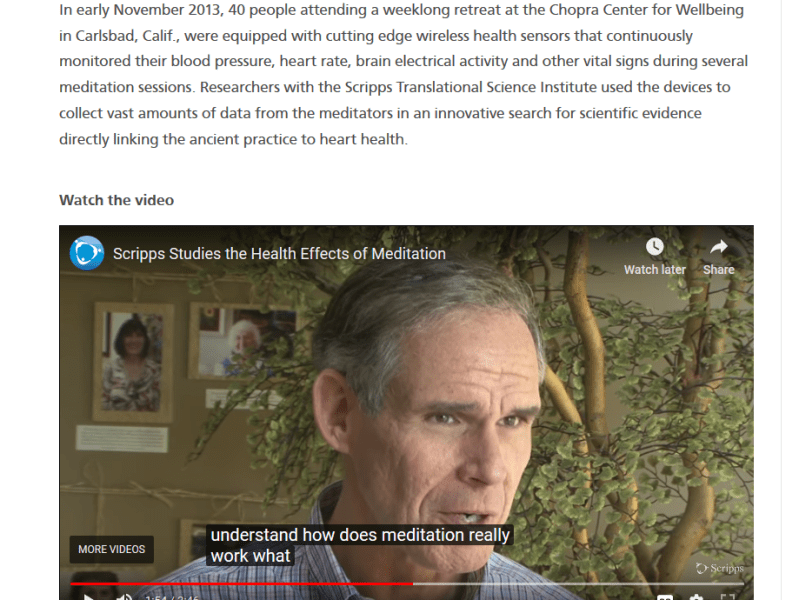Viewport: 799px width, 600px height.
Task: Click the 'Watch the video' heading
Action: (116, 200)
